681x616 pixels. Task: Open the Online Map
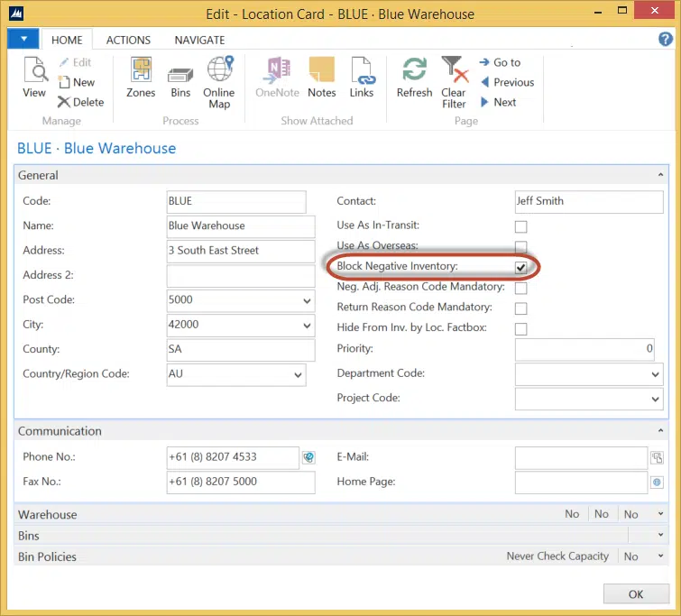219,82
